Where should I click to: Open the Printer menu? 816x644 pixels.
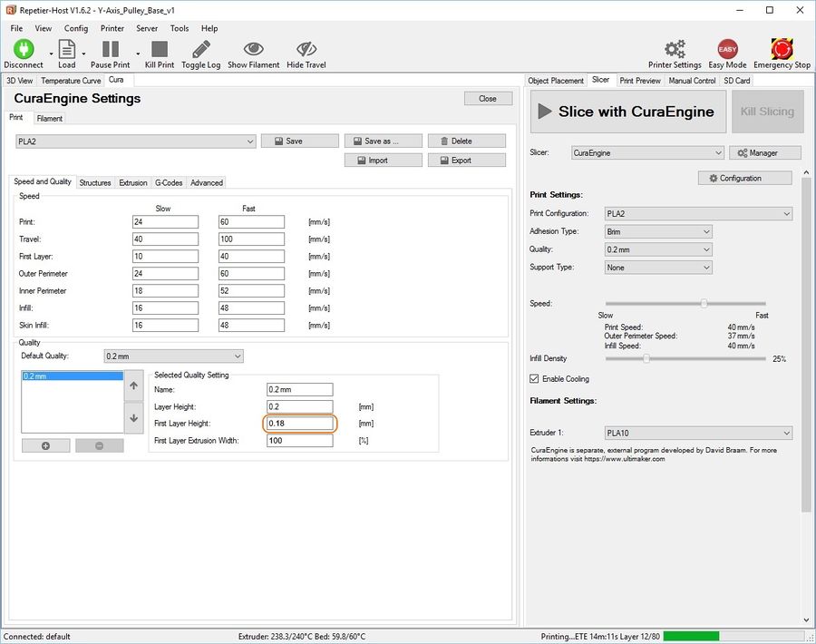pos(112,28)
